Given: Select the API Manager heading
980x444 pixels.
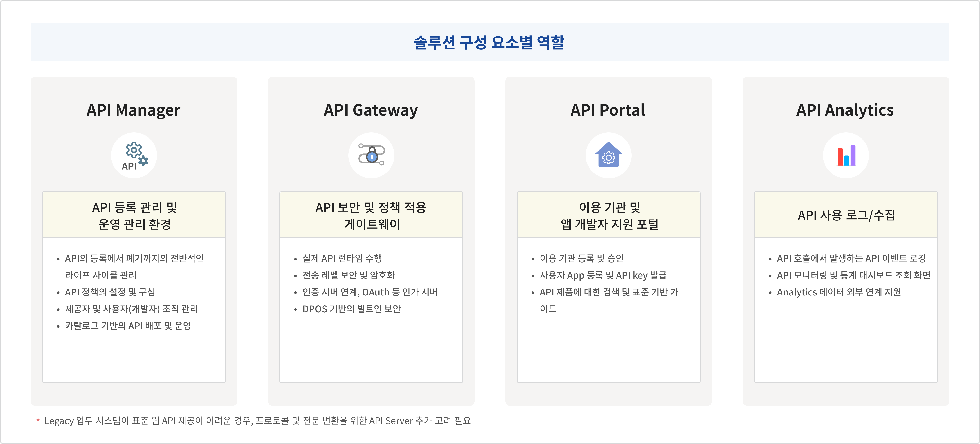Looking at the screenshot, I should coord(134,110).
